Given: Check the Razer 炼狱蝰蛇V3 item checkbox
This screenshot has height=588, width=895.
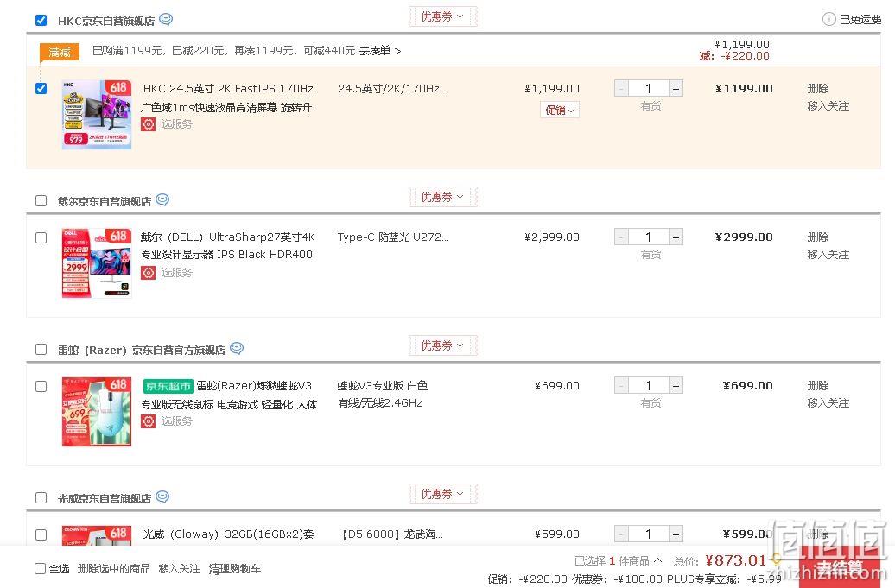Looking at the screenshot, I should click(41, 387).
